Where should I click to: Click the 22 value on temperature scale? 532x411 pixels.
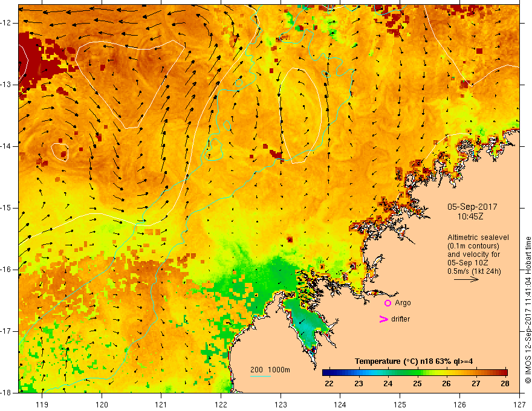point(329,384)
